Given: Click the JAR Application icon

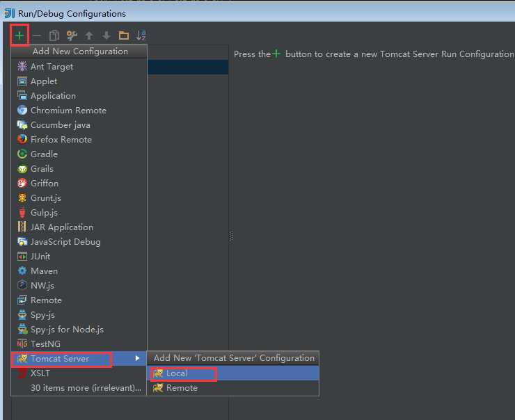Looking at the screenshot, I should pos(22,227).
